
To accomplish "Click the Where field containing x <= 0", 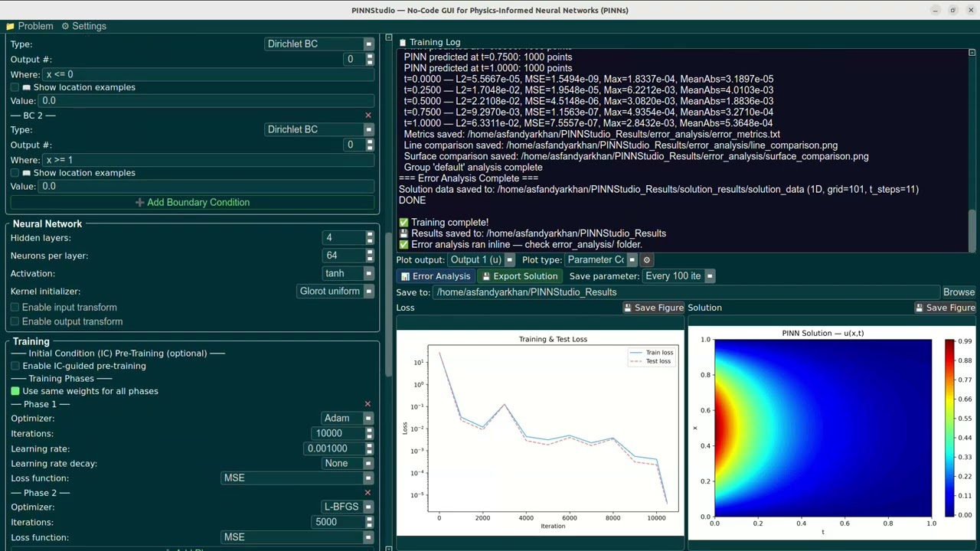I will 209,74.
